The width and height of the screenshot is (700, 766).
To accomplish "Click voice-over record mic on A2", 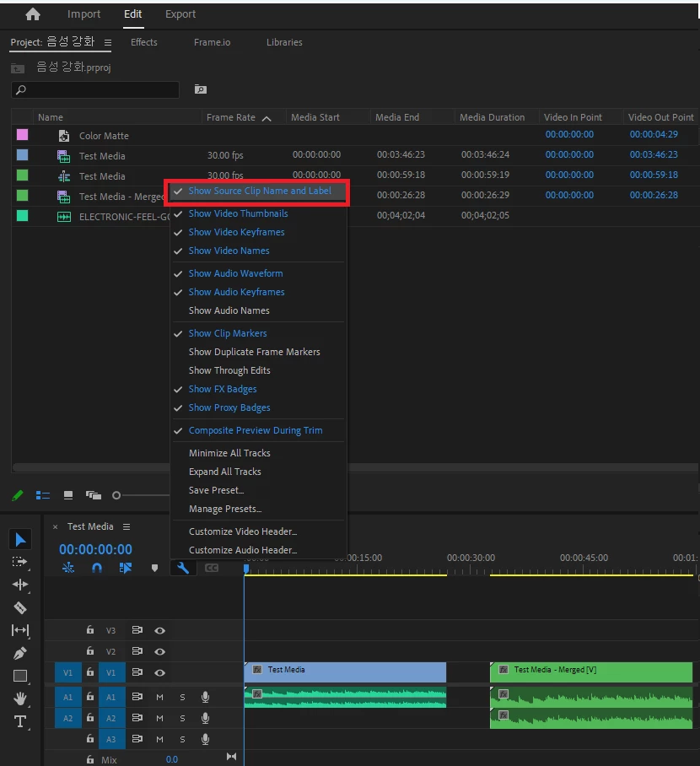I will [206, 718].
